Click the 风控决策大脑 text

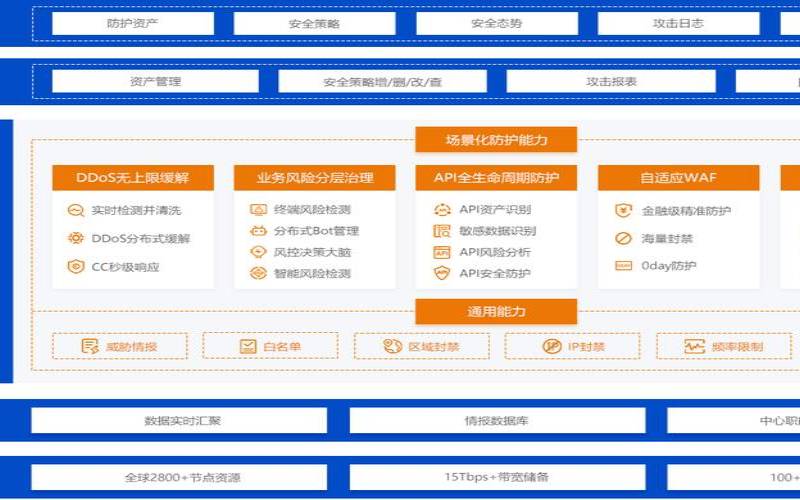coord(312,252)
